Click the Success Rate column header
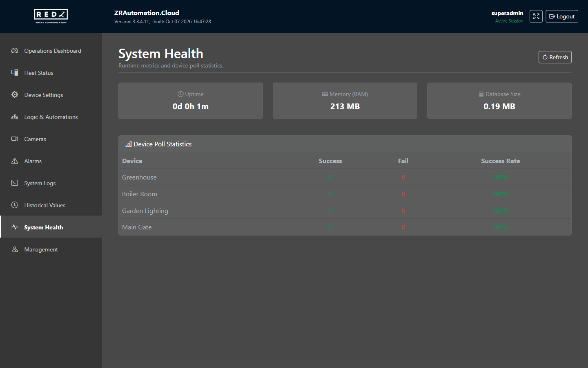This screenshot has height=368, width=588. pyautogui.click(x=501, y=161)
